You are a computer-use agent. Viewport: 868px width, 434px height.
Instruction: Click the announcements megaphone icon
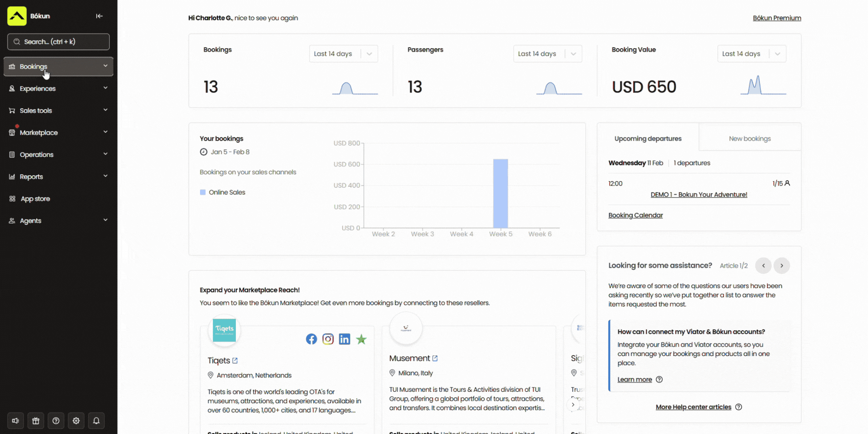click(16, 421)
